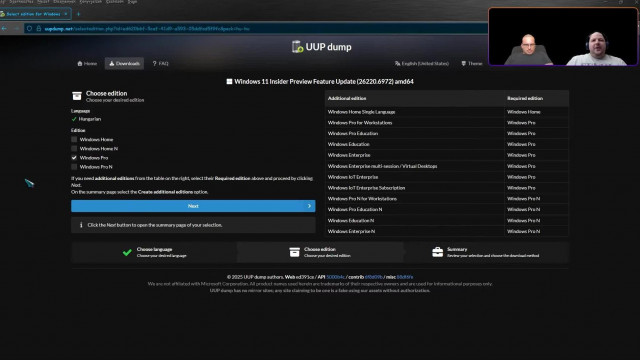Select the Select edition for Windows tab
Image resolution: width=640 pixels, height=360 pixels.
[35, 14]
